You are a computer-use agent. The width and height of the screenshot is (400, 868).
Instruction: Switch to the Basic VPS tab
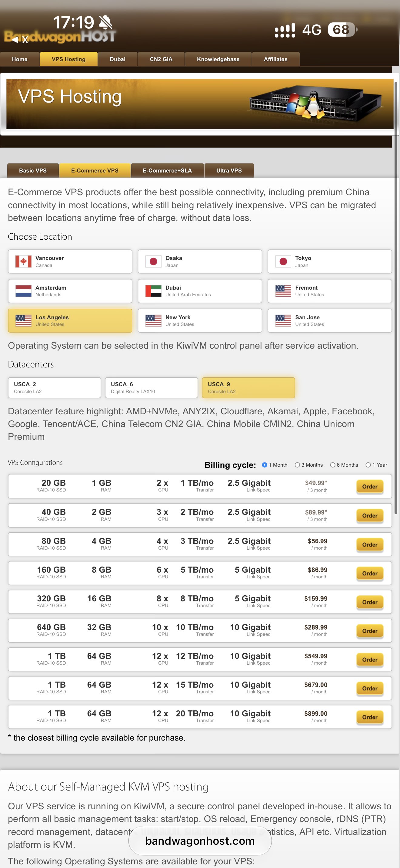(33, 170)
